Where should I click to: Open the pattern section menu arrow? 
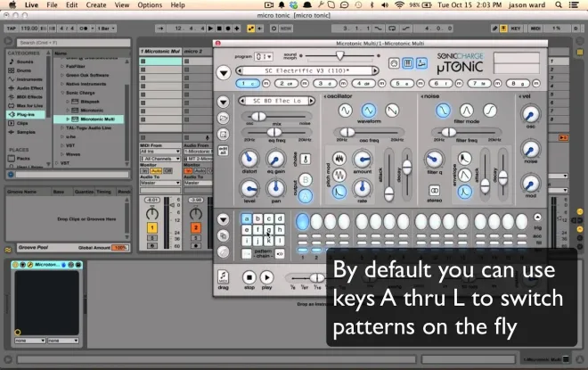[x=223, y=219]
